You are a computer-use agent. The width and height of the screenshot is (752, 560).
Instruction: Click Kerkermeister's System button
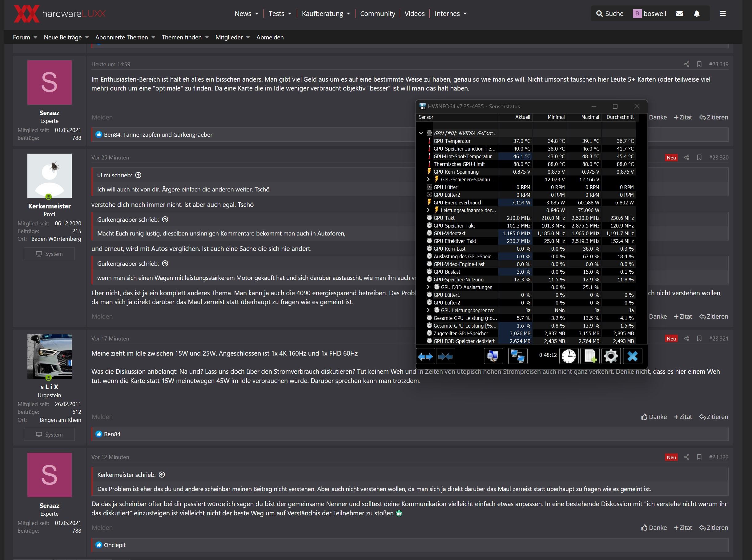pyautogui.click(x=50, y=254)
